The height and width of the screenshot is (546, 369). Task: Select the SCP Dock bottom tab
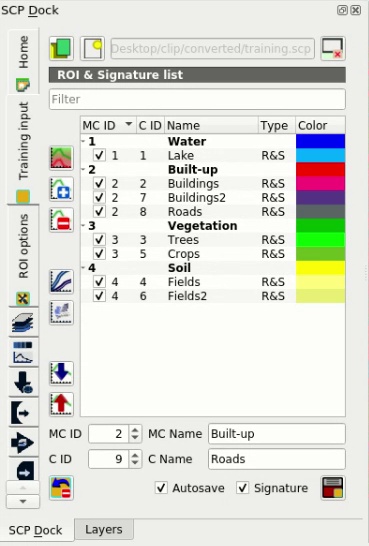(36, 530)
